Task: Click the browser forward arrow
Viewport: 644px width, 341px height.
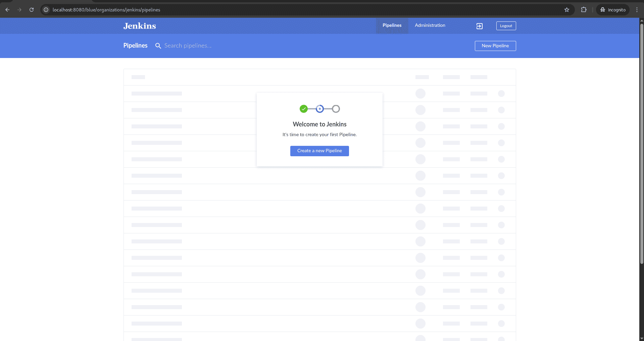Action: [x=19, y=10]
